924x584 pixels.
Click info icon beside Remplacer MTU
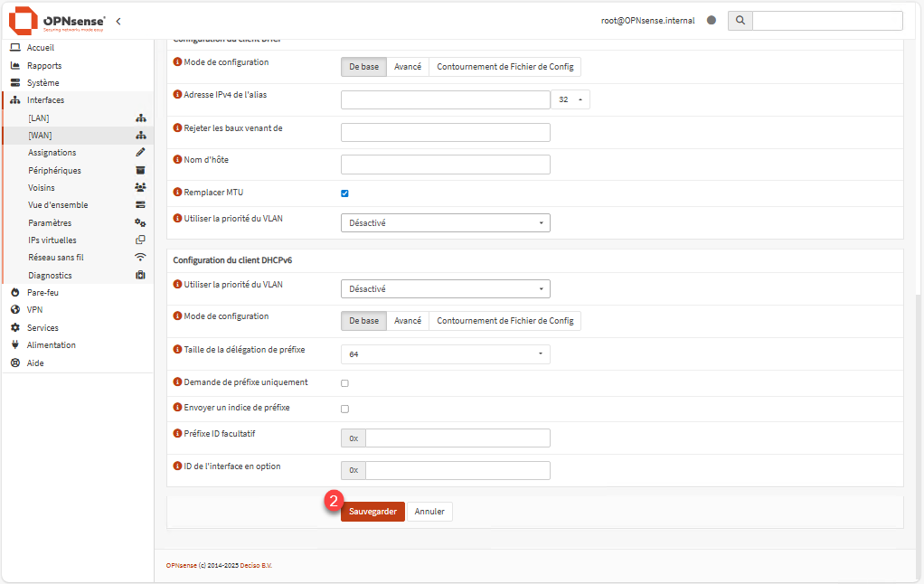tap(177, 192)
